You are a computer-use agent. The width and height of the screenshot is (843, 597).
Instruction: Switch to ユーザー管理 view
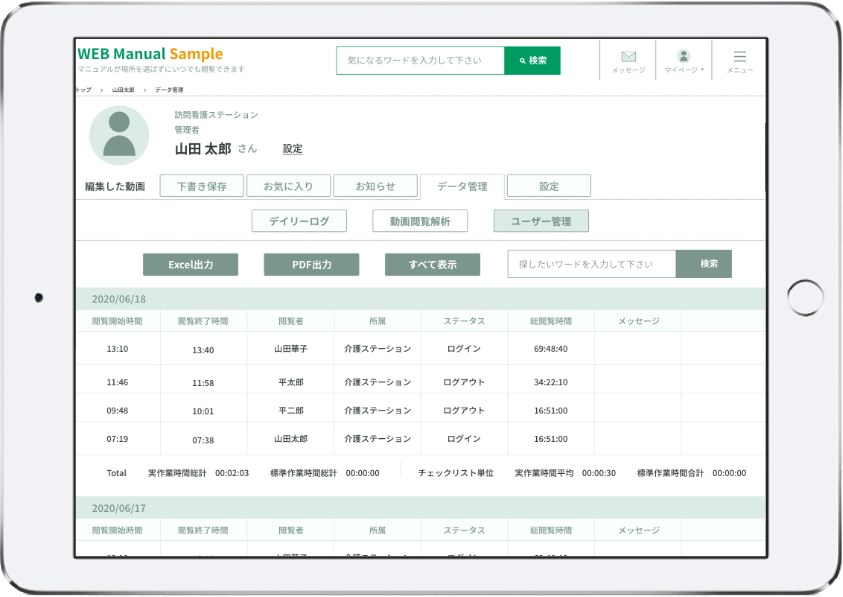[x=541, y=221]
